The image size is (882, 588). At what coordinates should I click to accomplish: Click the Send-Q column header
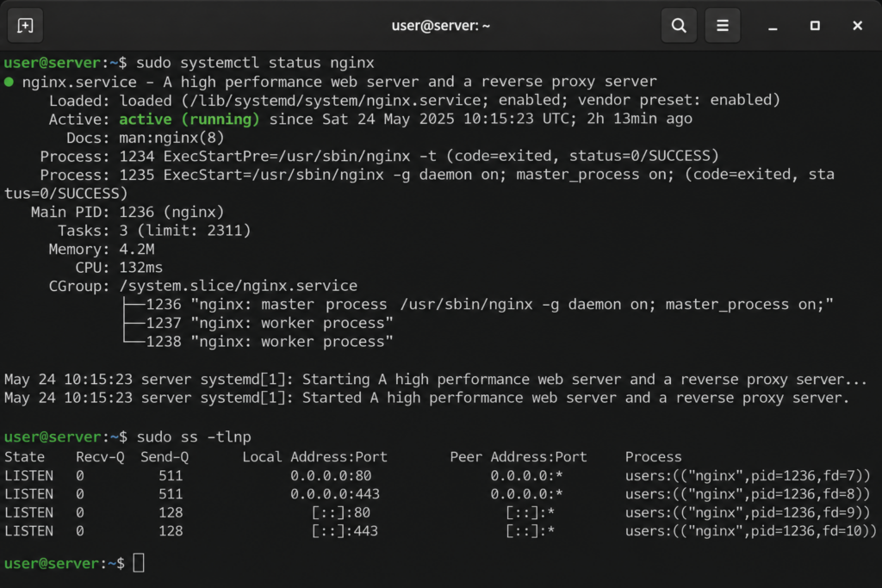(165, 457)
